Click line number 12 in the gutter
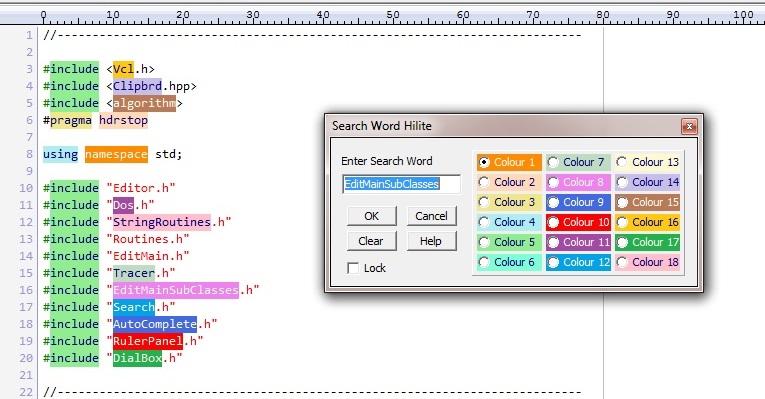 point(26,222)
